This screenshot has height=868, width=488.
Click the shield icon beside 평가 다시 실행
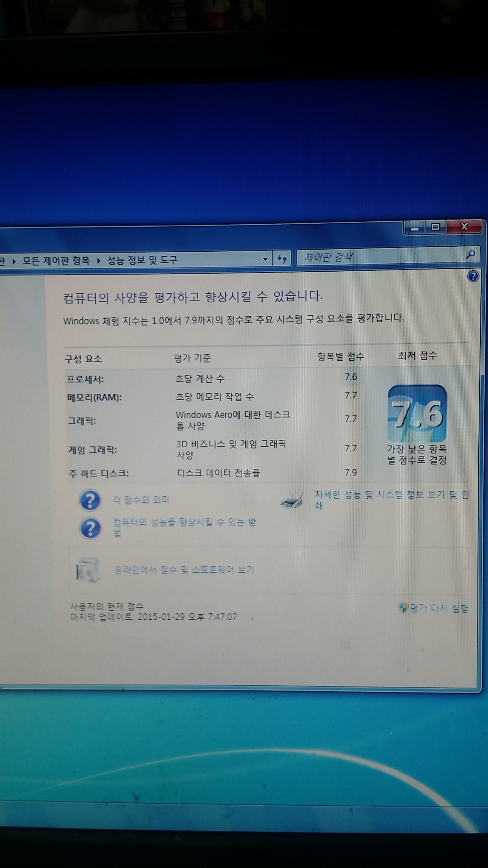click(403, 608)
